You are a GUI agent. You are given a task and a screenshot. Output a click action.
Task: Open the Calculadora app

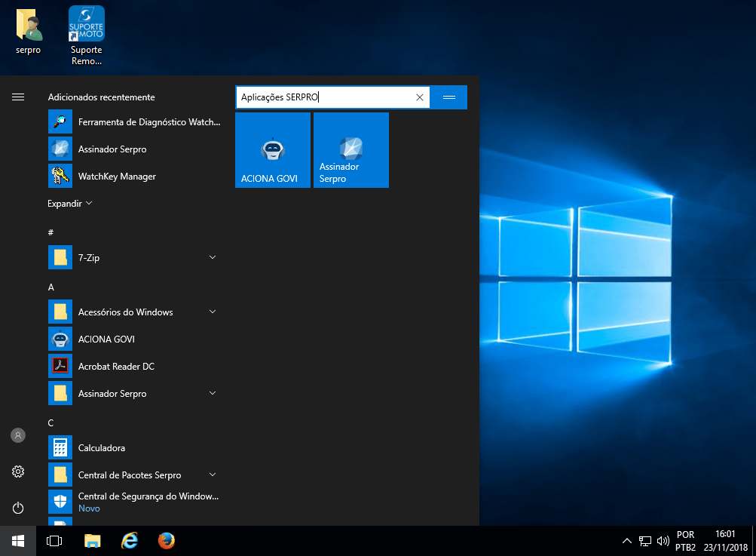point(102,448)
